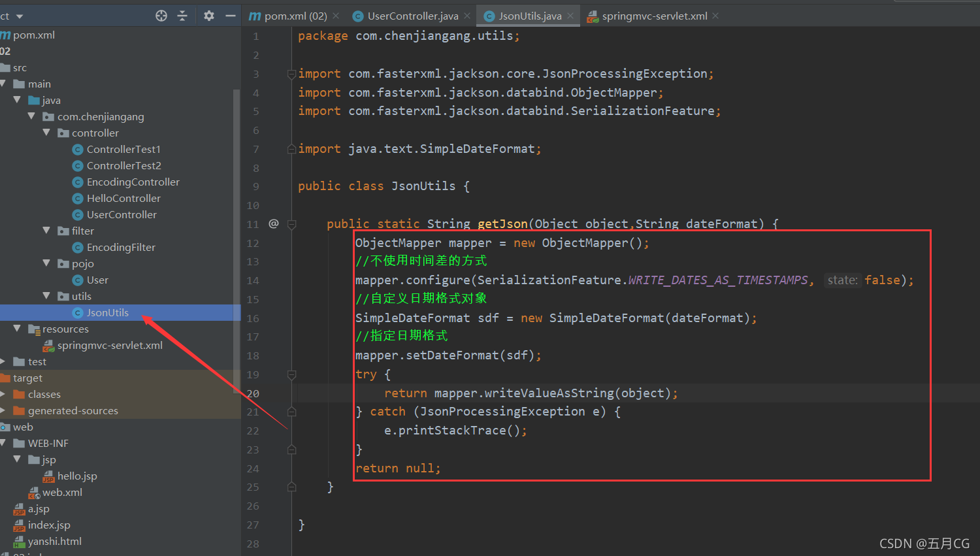
Task: Open ControllerTest1 class in tree
Action: click(x=123, y=149)
